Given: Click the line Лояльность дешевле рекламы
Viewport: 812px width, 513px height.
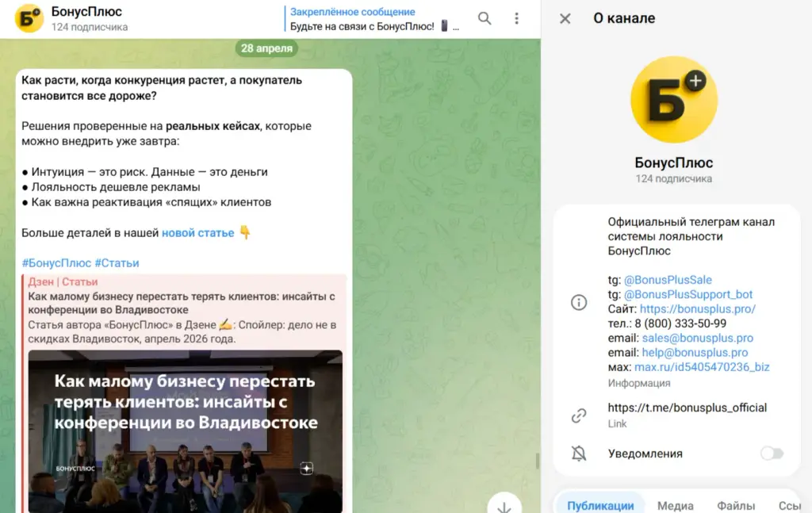Looking at the screenshot, I should coord(116,187).
